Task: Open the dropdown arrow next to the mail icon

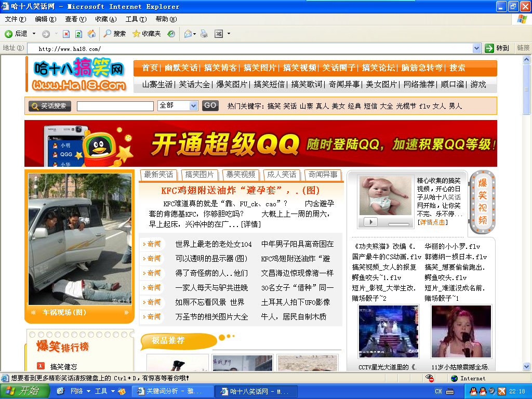Action: [194, 34]
